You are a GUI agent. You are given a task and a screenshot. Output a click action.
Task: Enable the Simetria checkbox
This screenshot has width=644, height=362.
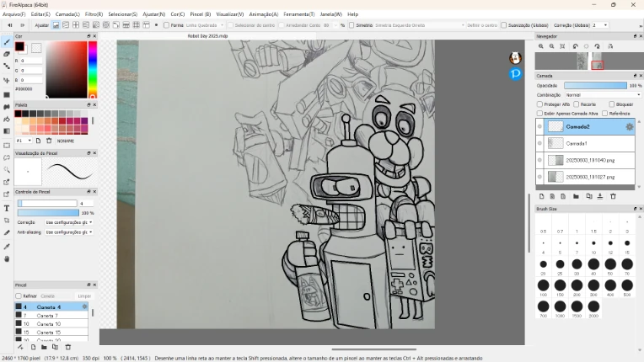click(x=352, y=25)
